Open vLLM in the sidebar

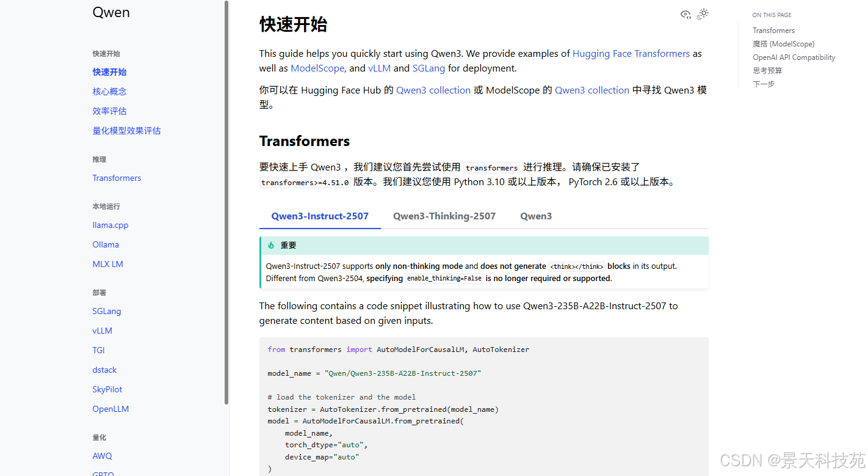(x=103, y=331)
